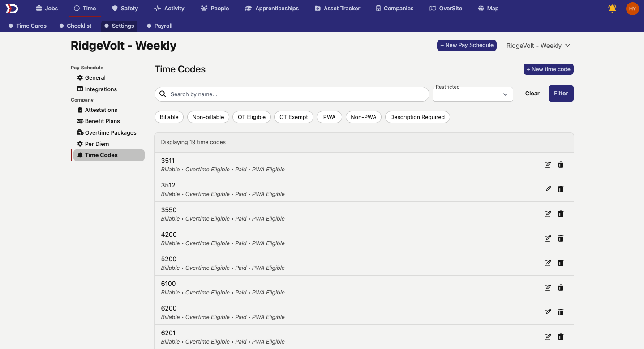The width and height of the screenshot is (644, 349).
Task: Toggle the Non-billable filter chip
Action: 208,117
